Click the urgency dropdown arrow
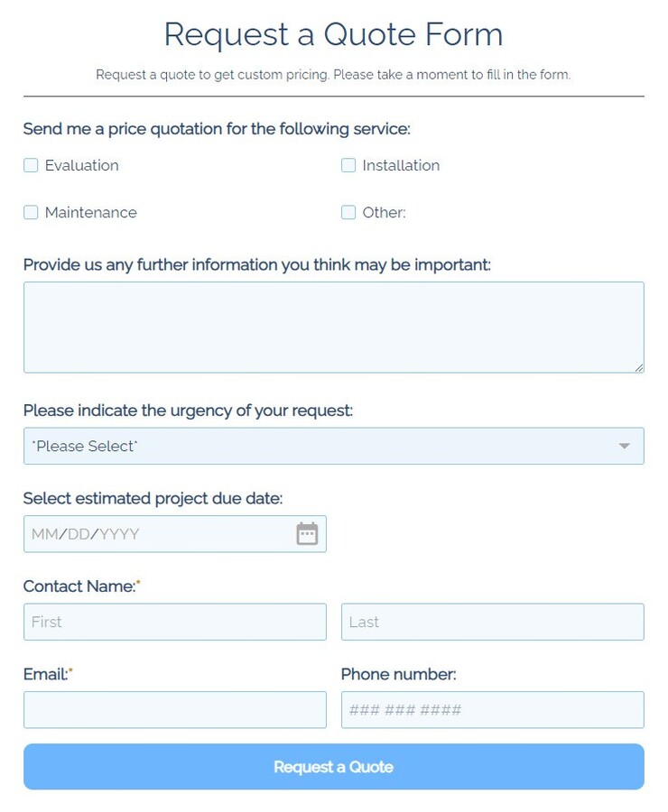Screen dimensions: 668x812 (624, 446)
